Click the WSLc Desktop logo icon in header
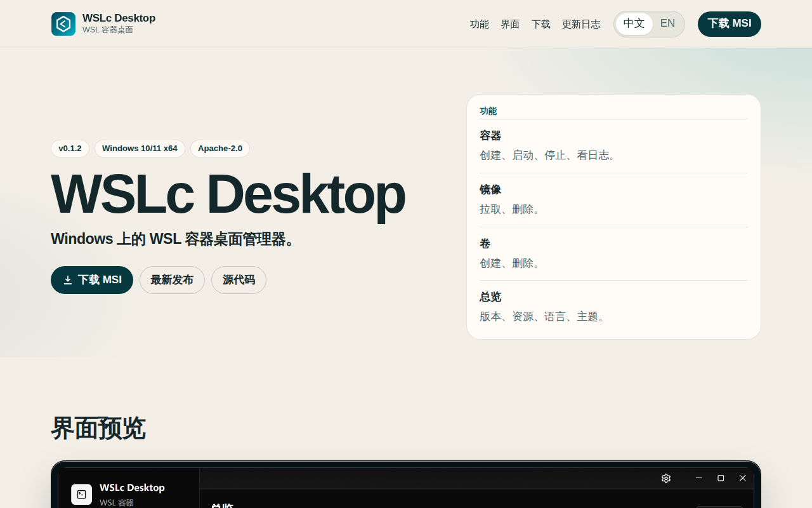This screenshot has height=508, width=812. click(x=63, y=24)
